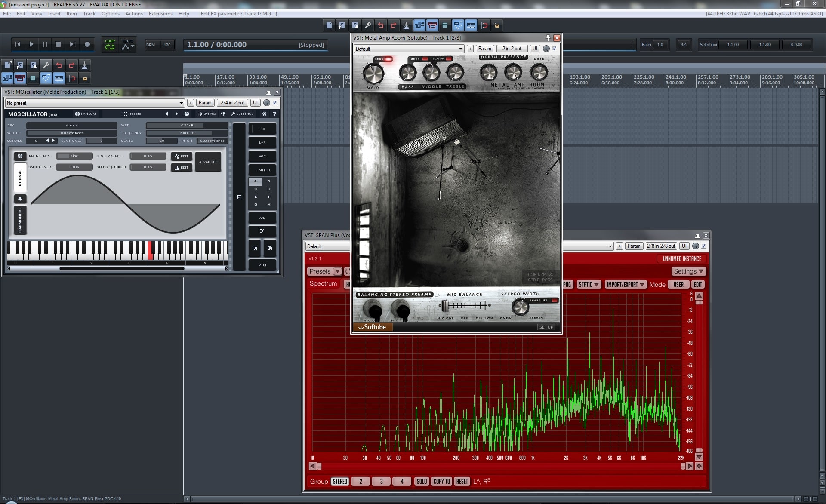This screenshot has height=504, width=826.
Task: Open the Track menu
Action: click(89, 14)
